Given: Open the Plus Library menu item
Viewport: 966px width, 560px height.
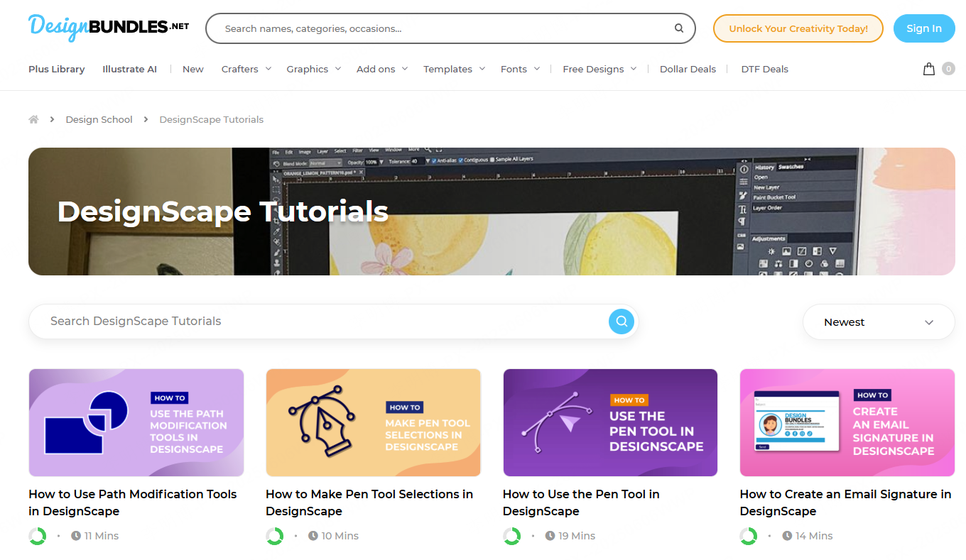Looking at the screenshot, I should (57, 69).
